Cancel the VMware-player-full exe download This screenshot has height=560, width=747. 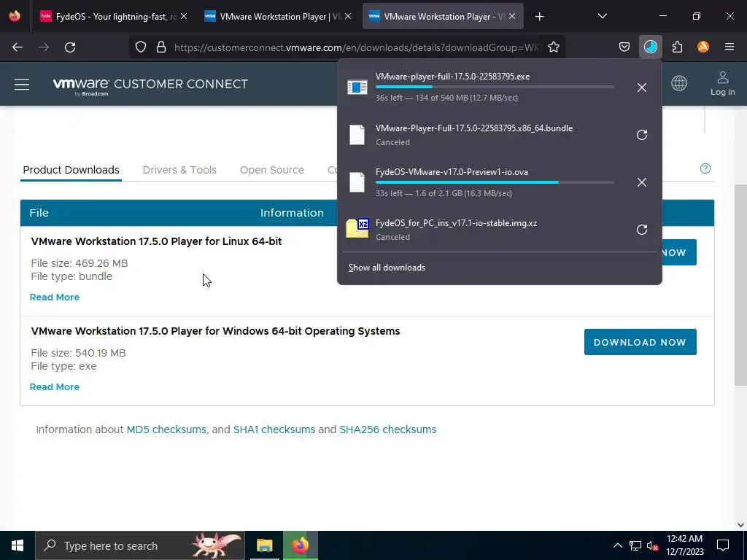(x=642, y=87)
